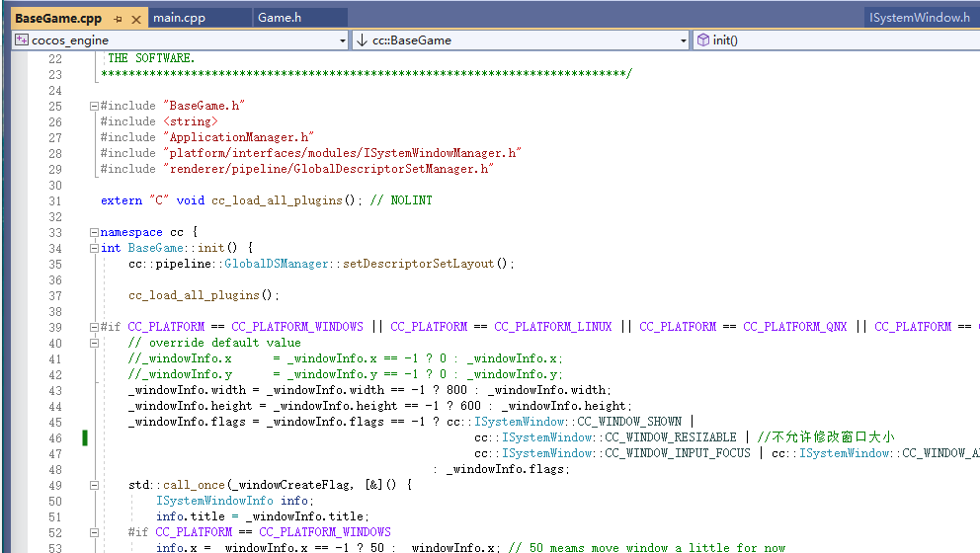Pin the BaseGame.cpp tab
The image size is (980, 553).
[119, 19]
